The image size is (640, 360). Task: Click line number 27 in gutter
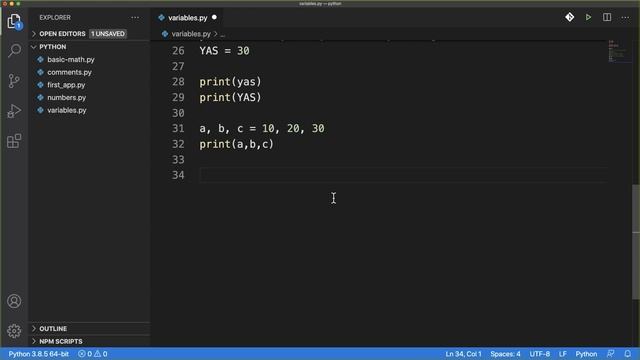(x=178, y=66)
